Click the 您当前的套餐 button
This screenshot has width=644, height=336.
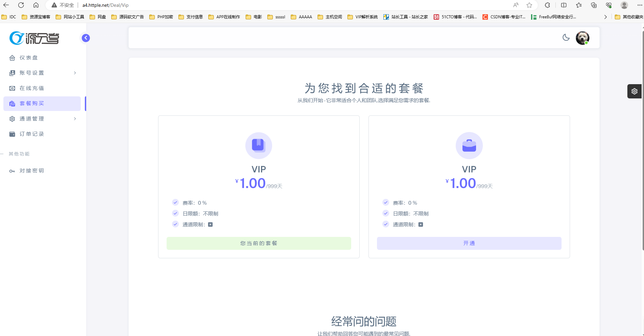point(259,243)
